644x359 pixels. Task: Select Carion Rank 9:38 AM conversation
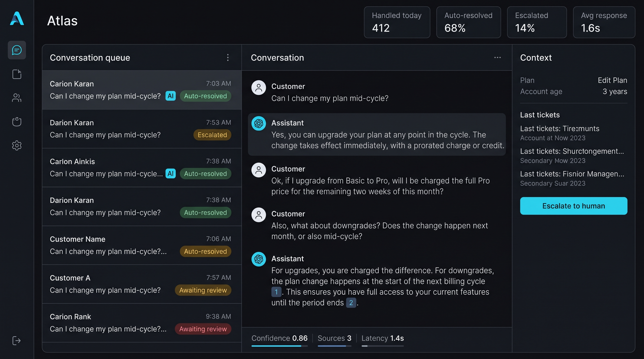point(142,323)
